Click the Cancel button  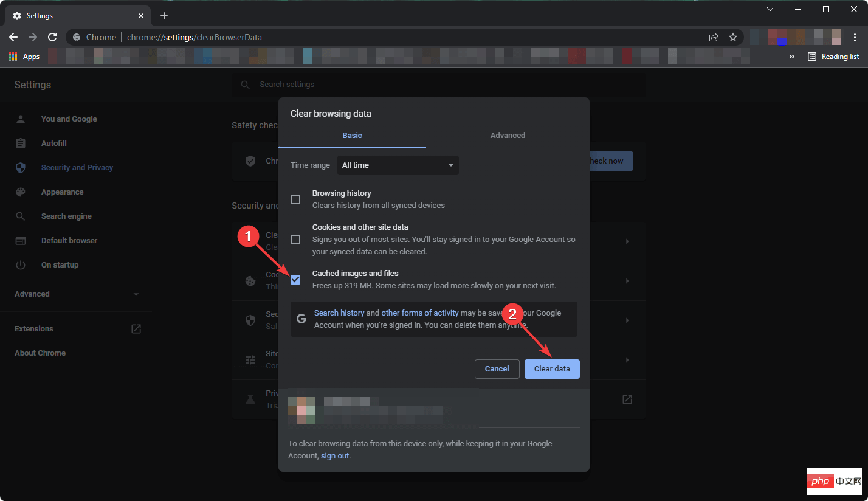497,369
